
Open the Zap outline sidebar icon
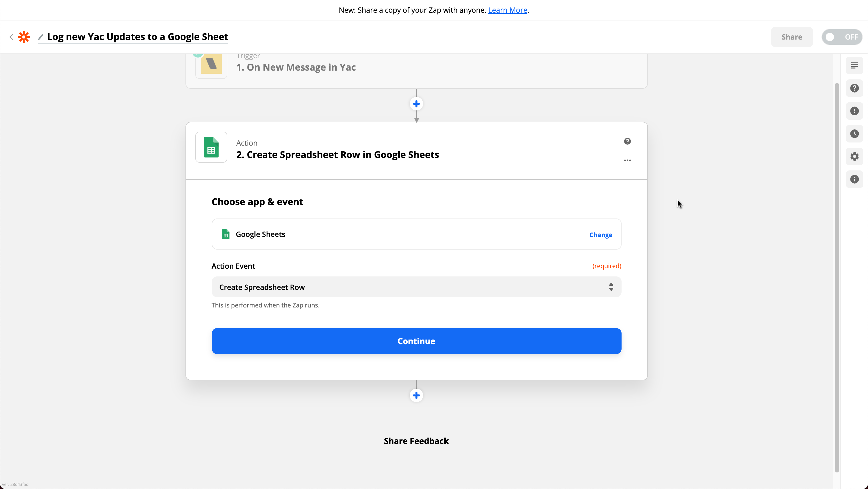tap(854, 65)
